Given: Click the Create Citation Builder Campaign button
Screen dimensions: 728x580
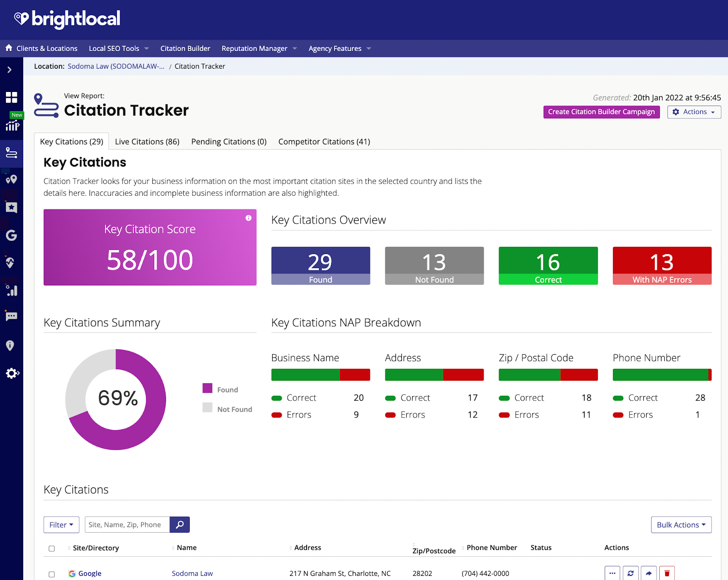Looking at the screenshot, I should 601,112.
